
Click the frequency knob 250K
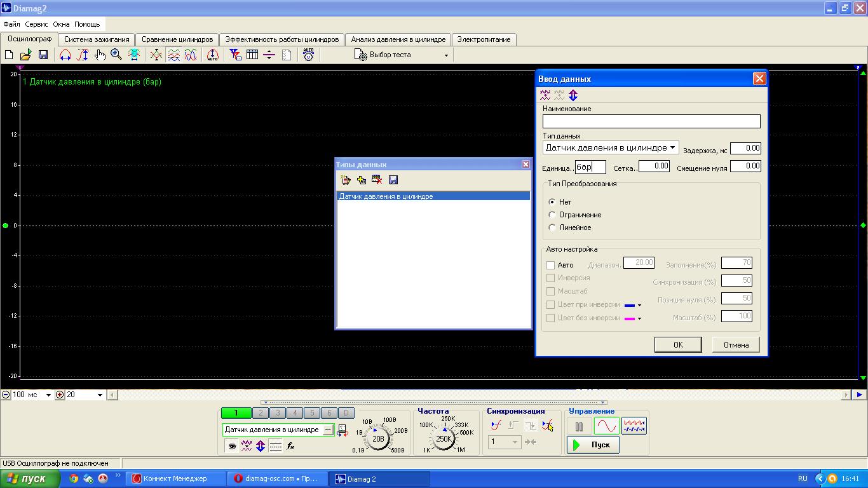tap(444, 438)
